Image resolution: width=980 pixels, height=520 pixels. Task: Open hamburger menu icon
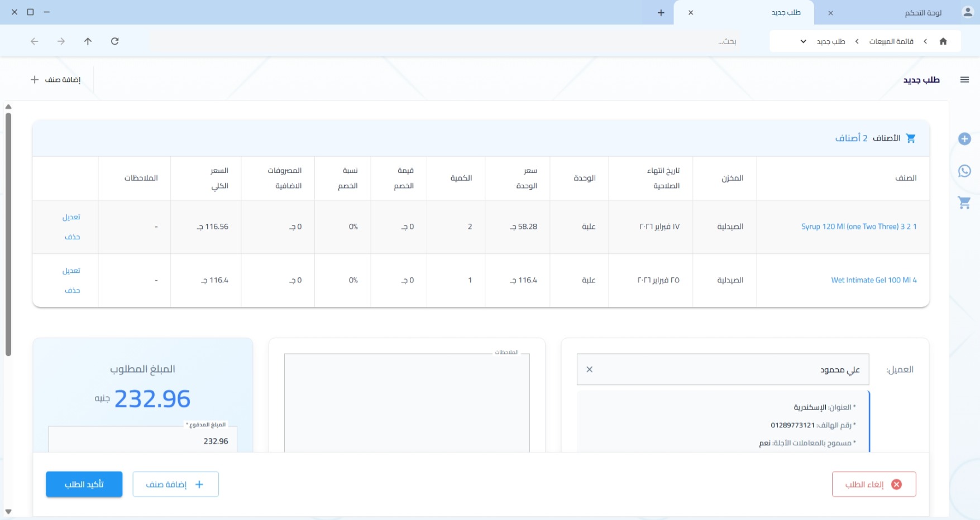pyautogui.click(x=964, y=80)
